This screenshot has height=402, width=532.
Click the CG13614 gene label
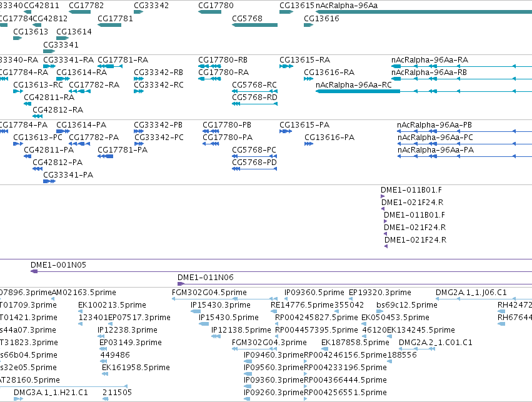74,31
